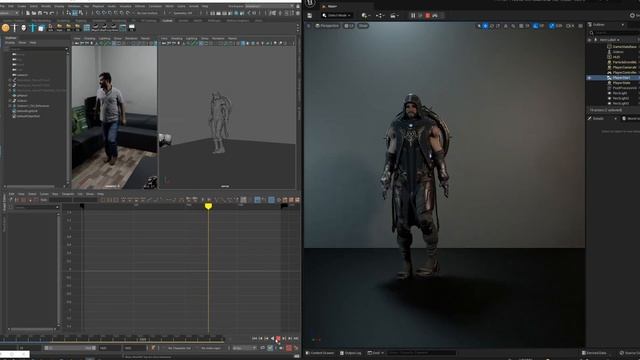Open the Symmetry dropdown in Maya
Screen dimensions: 640x360
(x=182, y=13)
